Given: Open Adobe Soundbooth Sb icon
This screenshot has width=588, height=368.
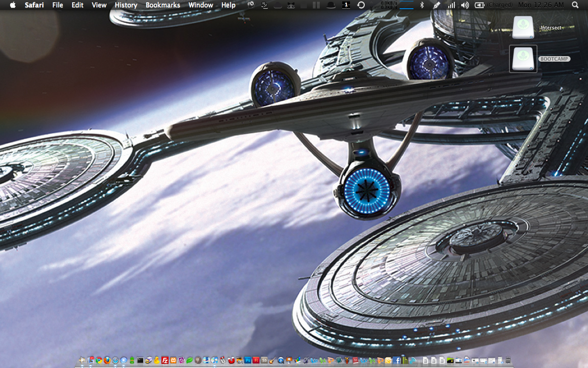Looking at the screenshot, I should pos(264,360).
